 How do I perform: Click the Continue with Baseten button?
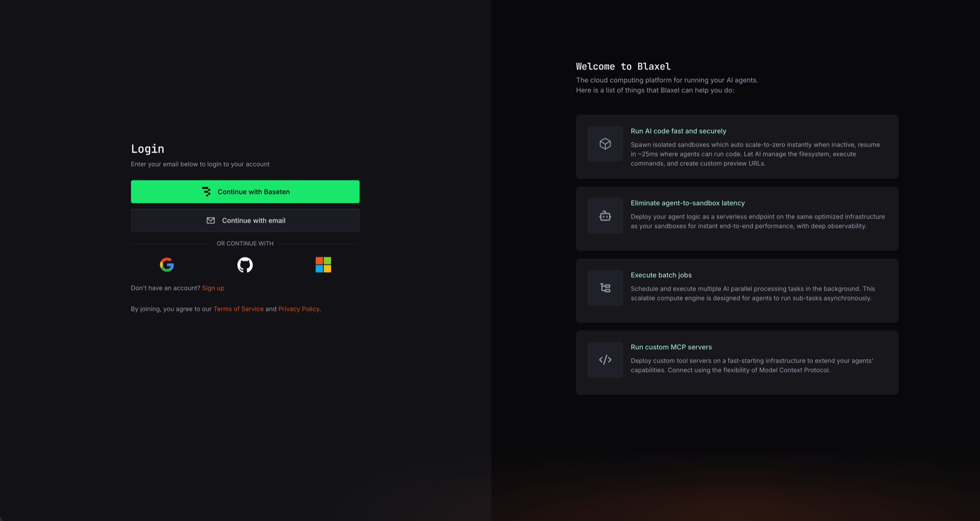[245, 192]
